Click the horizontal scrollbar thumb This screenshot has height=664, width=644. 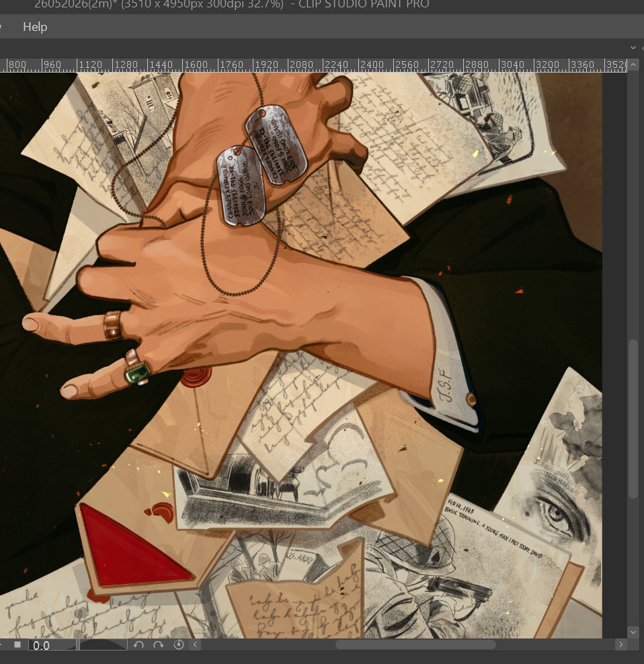[x=415, y=645]
